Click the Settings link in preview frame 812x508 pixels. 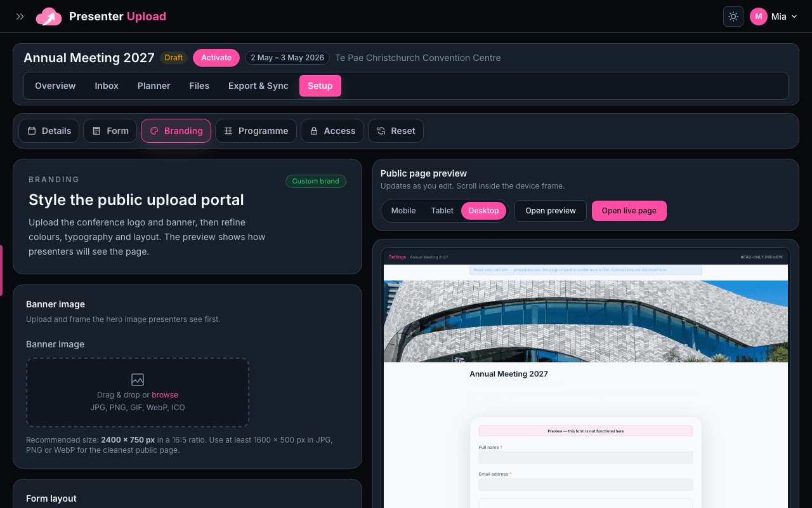coord(397,257)
